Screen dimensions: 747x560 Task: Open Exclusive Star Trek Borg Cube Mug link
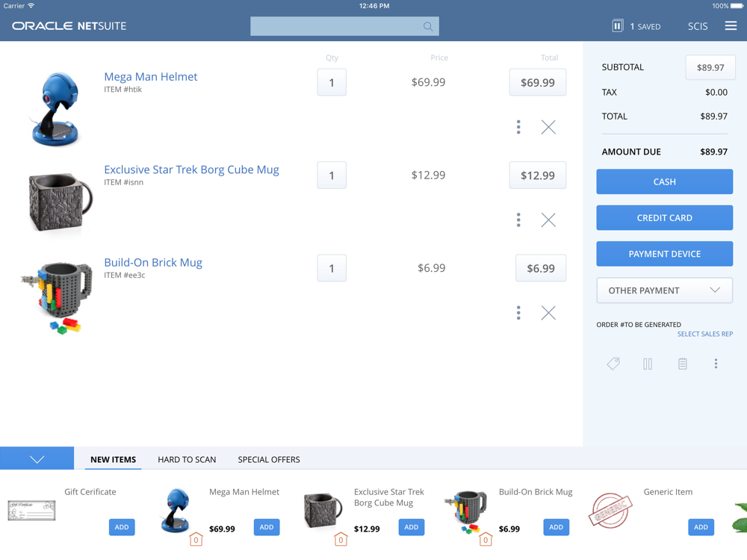click(191, 169)
